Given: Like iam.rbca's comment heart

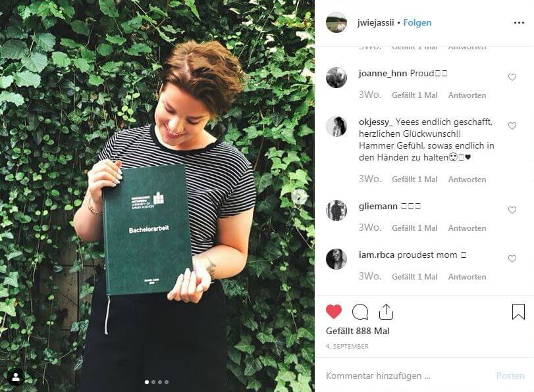Looking at the screenshot, I should tap(512, 258).
